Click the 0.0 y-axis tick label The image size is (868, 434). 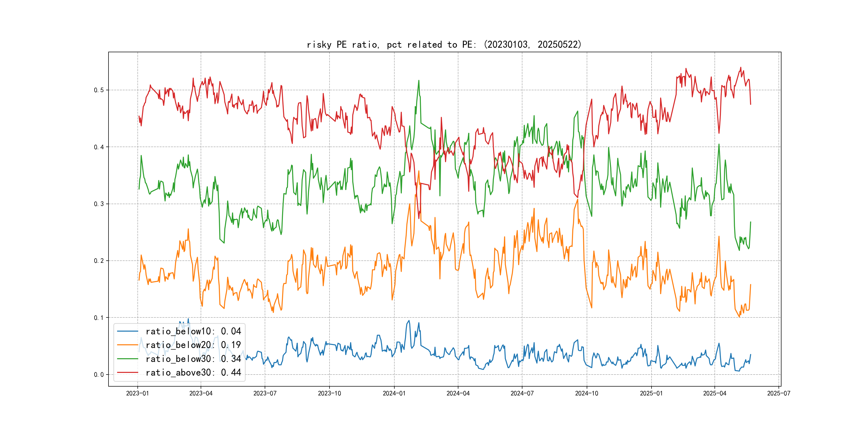[x=99, y=375]
